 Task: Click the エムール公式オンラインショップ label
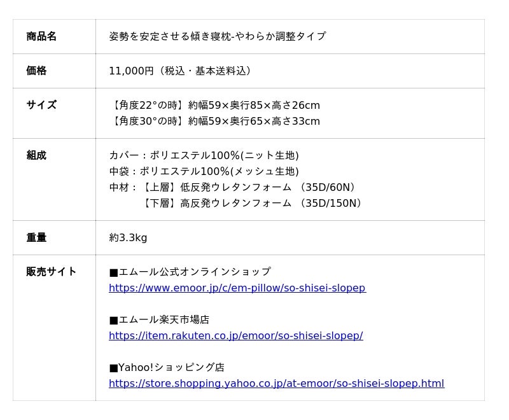[x=190, y=272]
